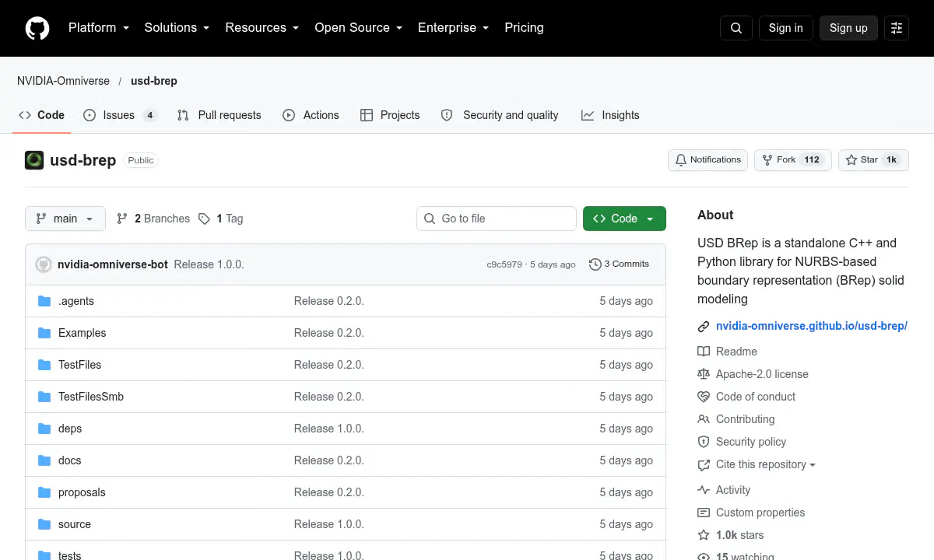Image resolution: width=934 pixels, height=560 pixels.
Task: Click the tag icon next to 1 Tag
Action: coord(204,219)
